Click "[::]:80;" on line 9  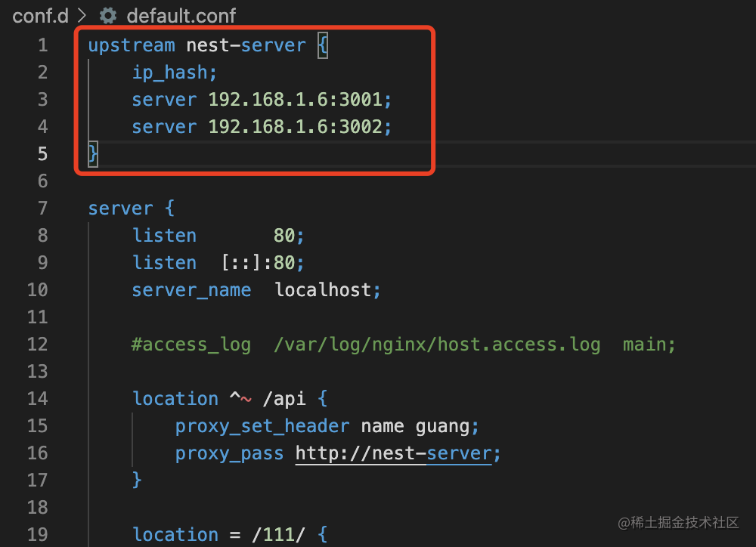point(263,263)
